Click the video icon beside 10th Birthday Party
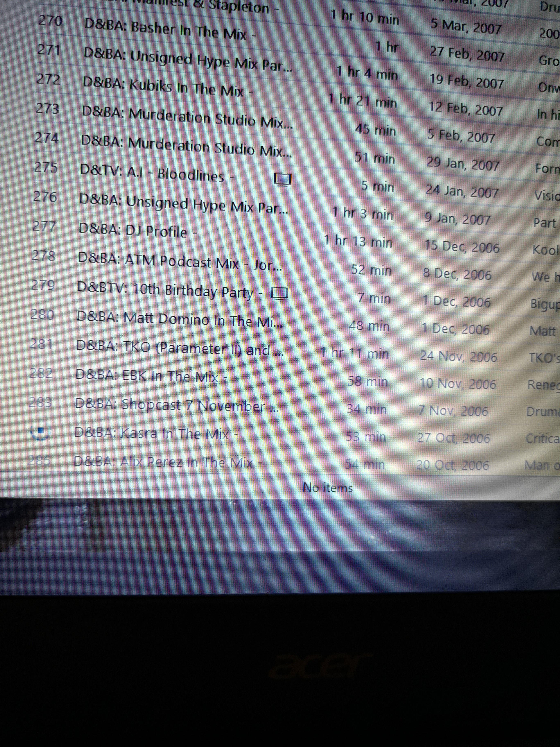 pos(280,294)
